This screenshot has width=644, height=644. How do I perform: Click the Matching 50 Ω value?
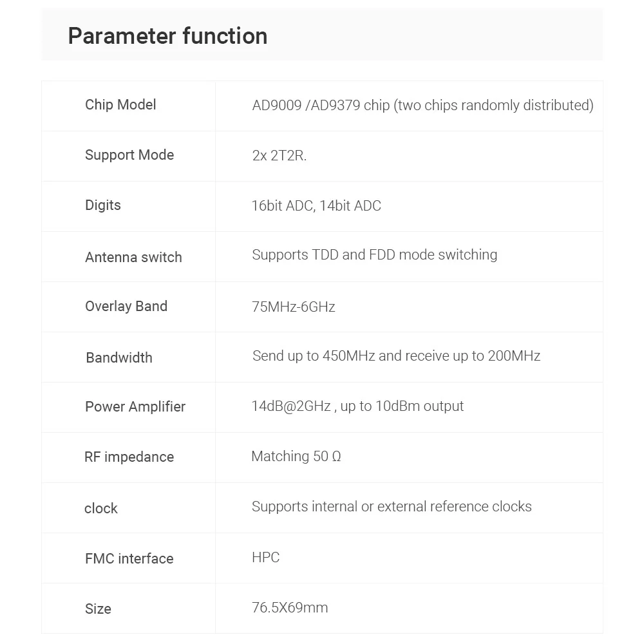(296, 457)
